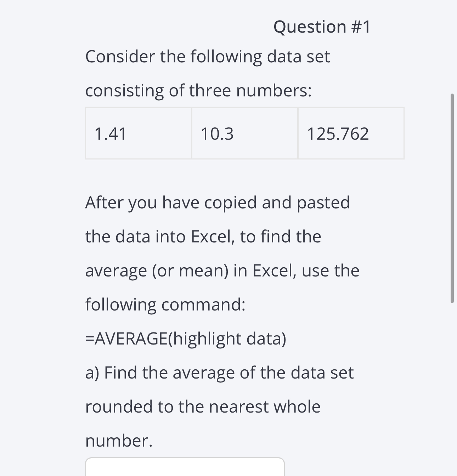Click the answer input field below the question
The image size is (457, 476).
click(x=184, y=468)
